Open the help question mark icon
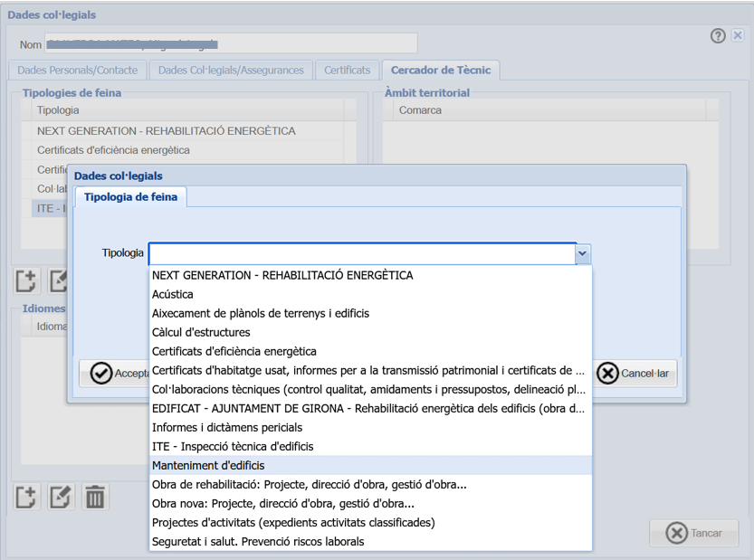This screenshot has width=754, height=560. pos(718,35)
